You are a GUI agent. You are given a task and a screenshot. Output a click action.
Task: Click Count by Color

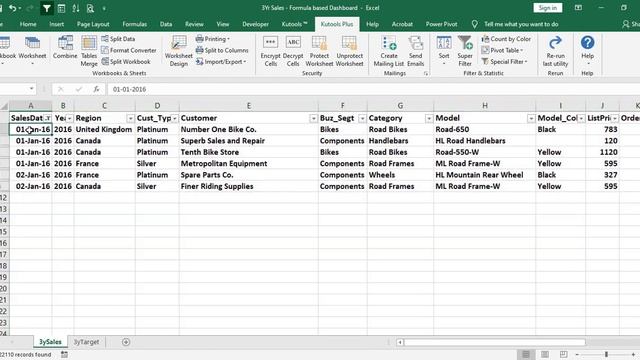pyautogui.click(x=506, y=39)
